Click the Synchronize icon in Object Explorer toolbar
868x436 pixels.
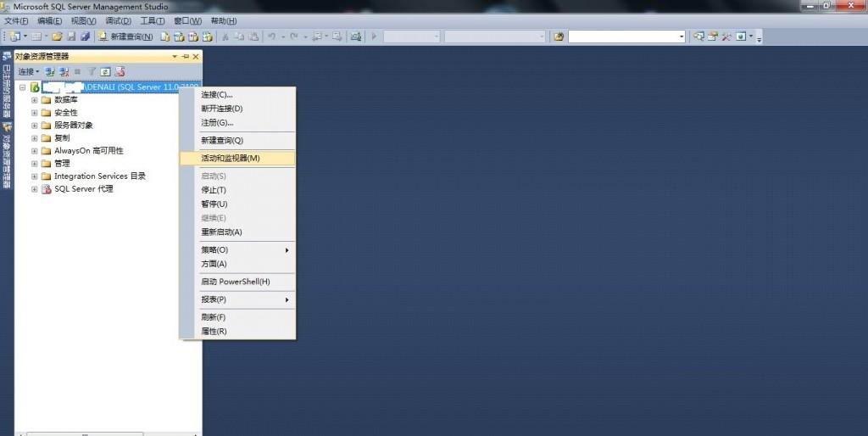(120, 71)
